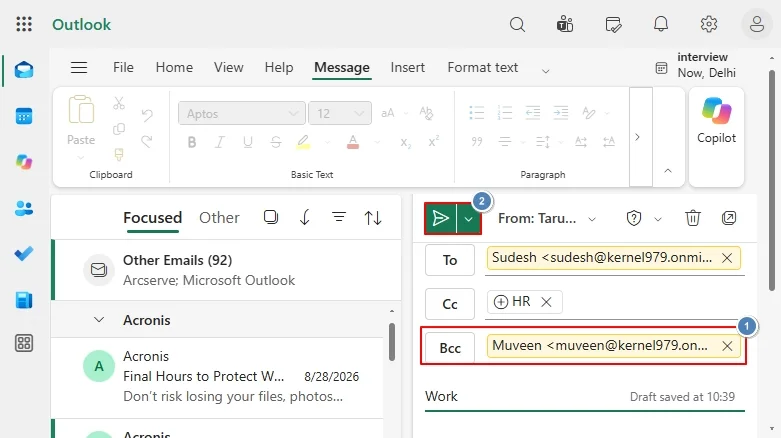Toggle Bold formatting

192,143
